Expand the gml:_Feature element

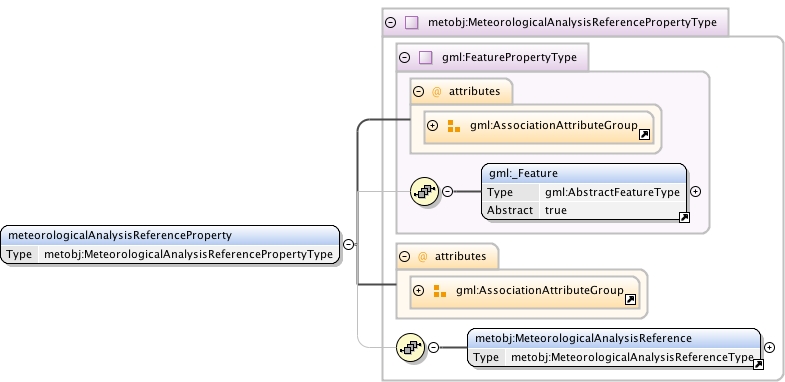[x=695, y=191]
